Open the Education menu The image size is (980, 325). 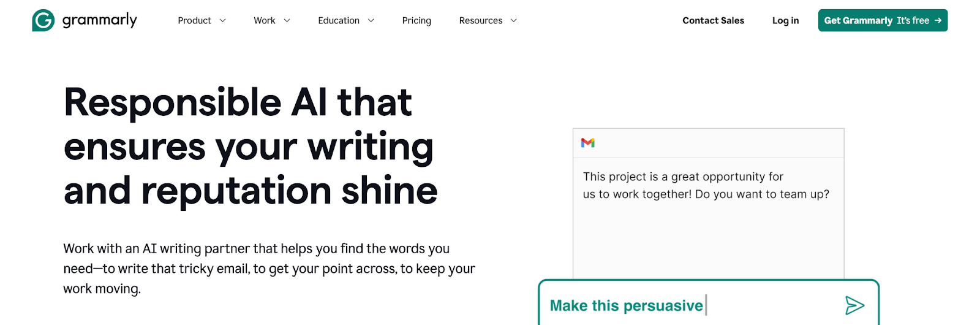(339, 21)
